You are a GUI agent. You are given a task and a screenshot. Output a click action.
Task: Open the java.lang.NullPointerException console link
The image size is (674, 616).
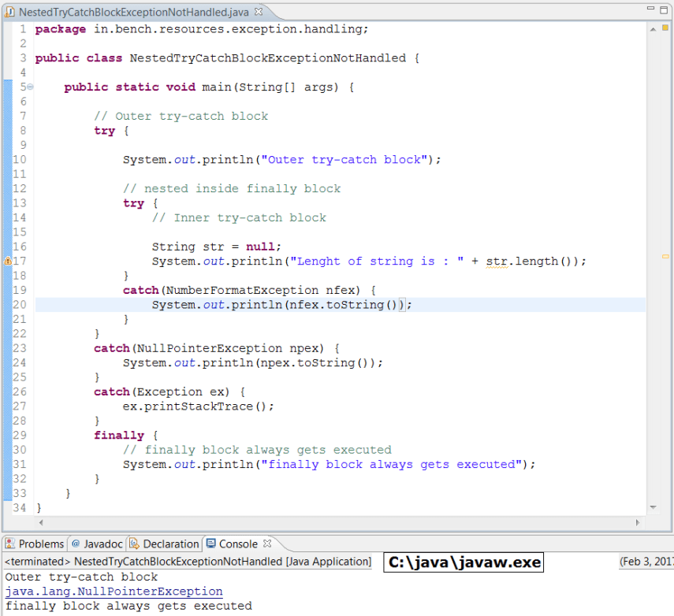[x=114, y=592]
